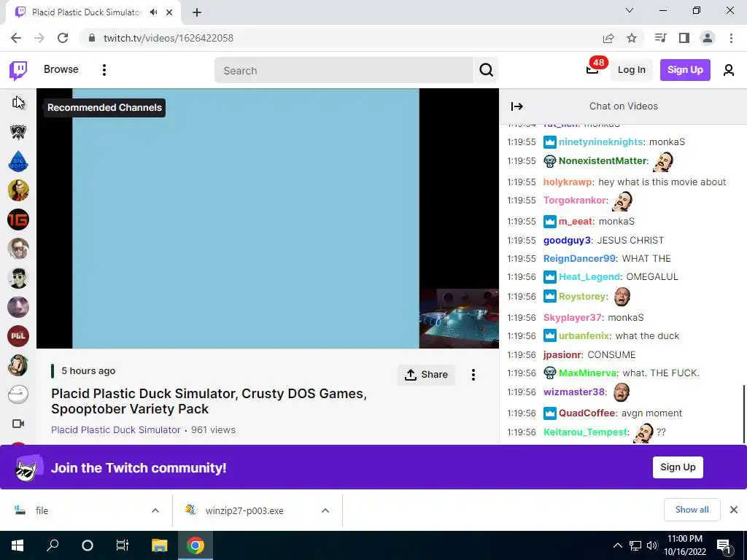
Task: Collapse the Chat on Videos panel
Action: pos(517,106)
